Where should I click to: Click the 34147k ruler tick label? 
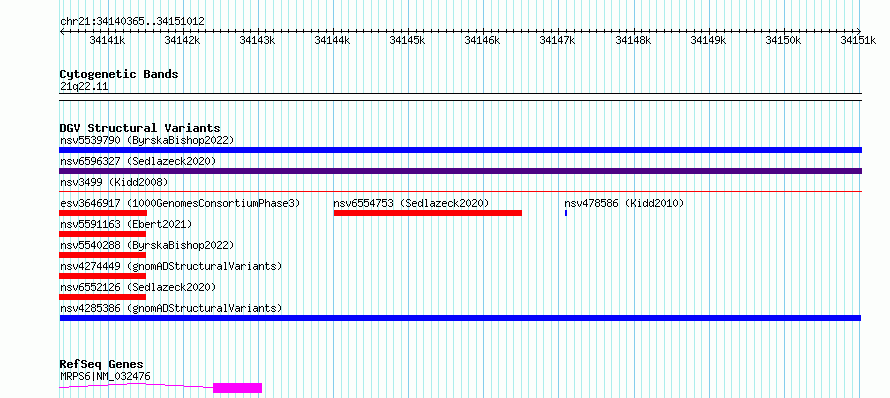click(x=557, y=40)
